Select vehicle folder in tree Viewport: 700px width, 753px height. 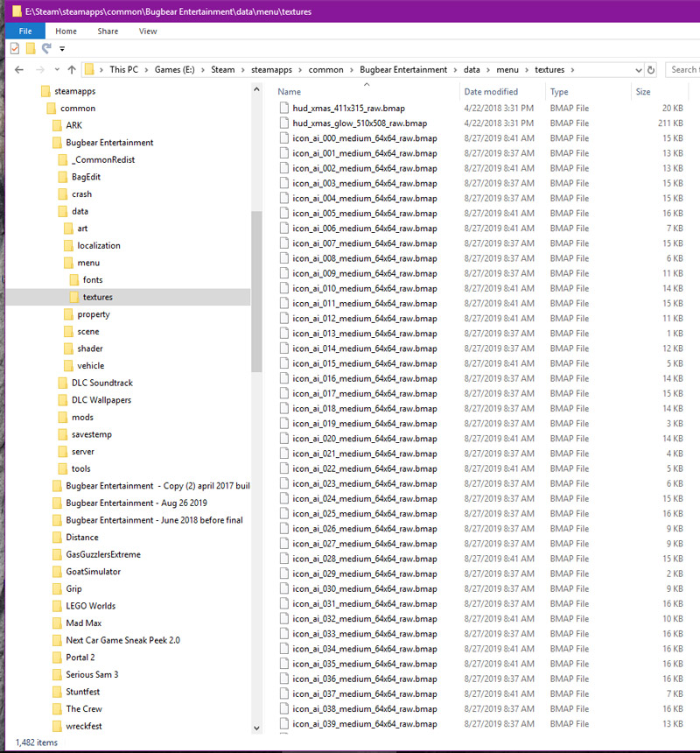(91, 366)
